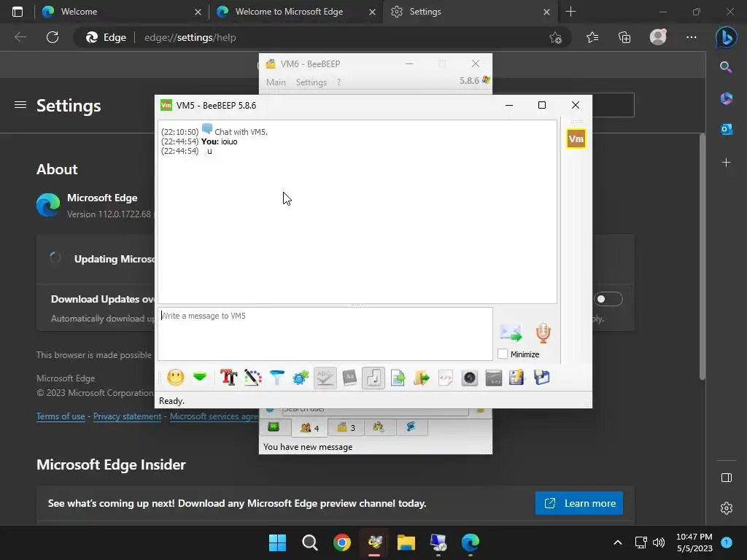Click the code snippet </> icon
The height and width of the screenshot is (560, 747).
[x=446, y=378]
